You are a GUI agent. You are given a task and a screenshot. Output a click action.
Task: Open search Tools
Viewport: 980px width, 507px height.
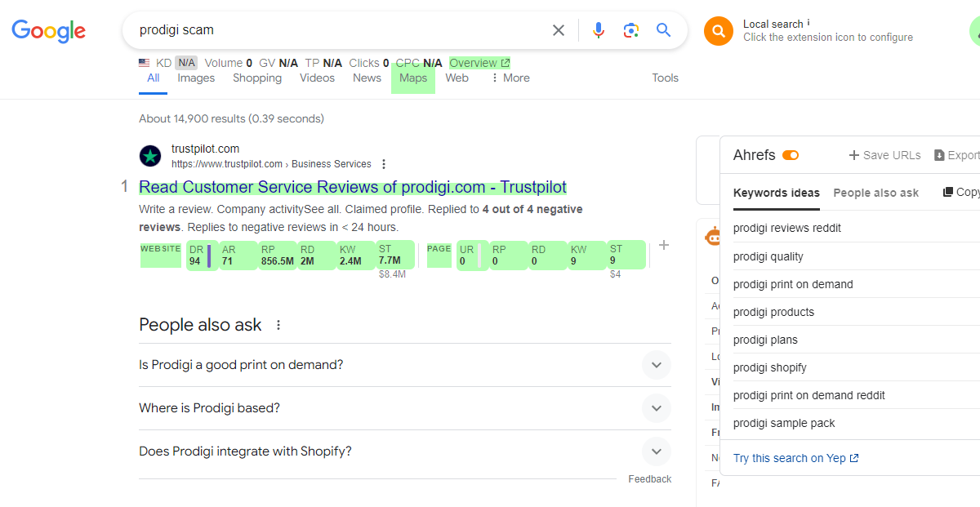[x=665, y=78]
